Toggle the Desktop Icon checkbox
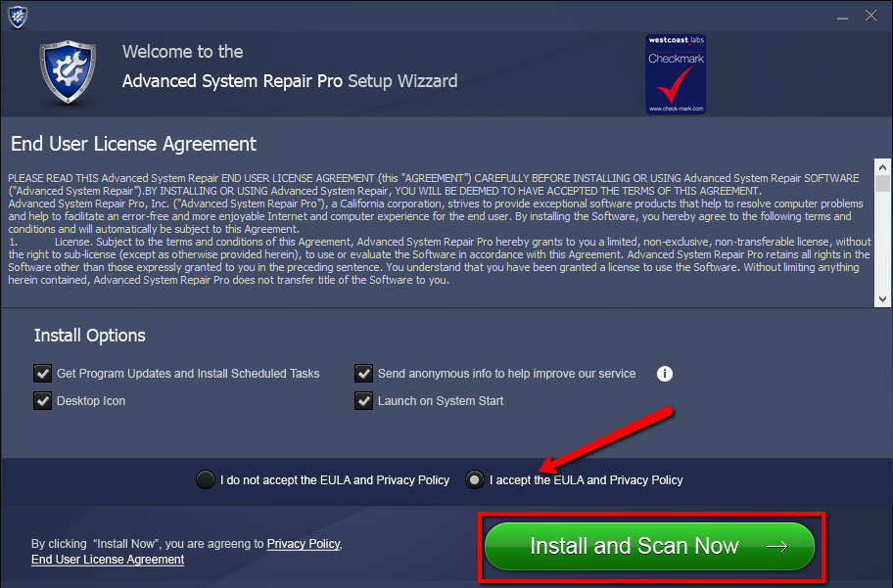 click(x=43, y=401)
